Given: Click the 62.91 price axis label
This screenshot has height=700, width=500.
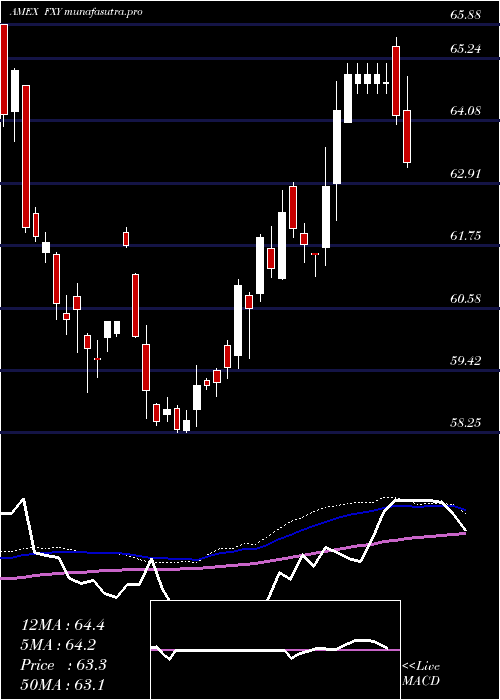Looking at the screenshot, I should tap(465, 174).
